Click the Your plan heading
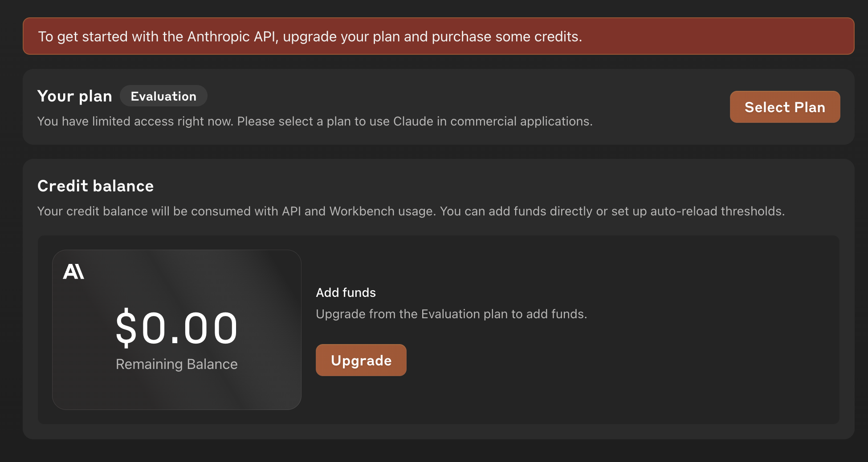868x462 pixels. point(74,96)
